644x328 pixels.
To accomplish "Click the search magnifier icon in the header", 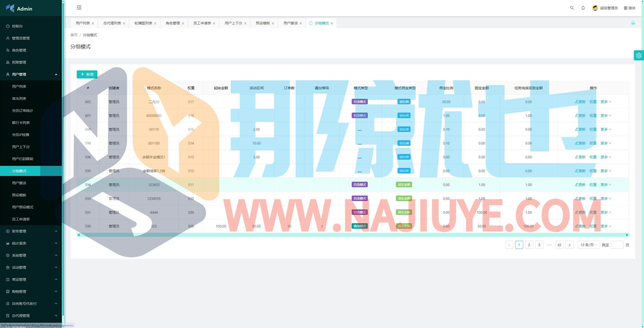I will tap(572, 8).
